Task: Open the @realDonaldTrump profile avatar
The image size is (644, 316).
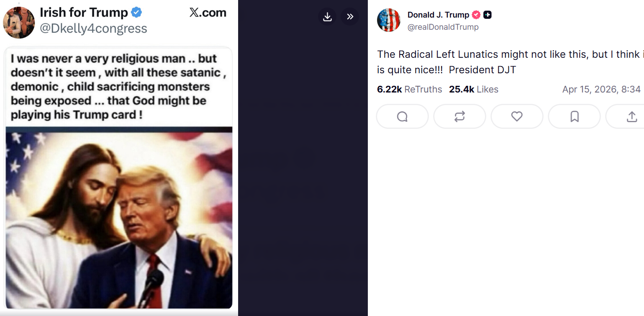Action: [x=389, y=20]
